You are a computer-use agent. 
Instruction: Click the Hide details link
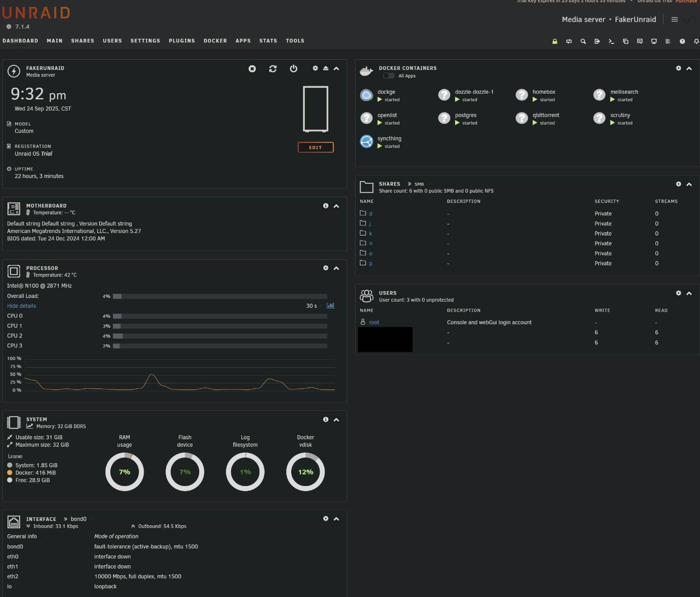pos(21,306)
